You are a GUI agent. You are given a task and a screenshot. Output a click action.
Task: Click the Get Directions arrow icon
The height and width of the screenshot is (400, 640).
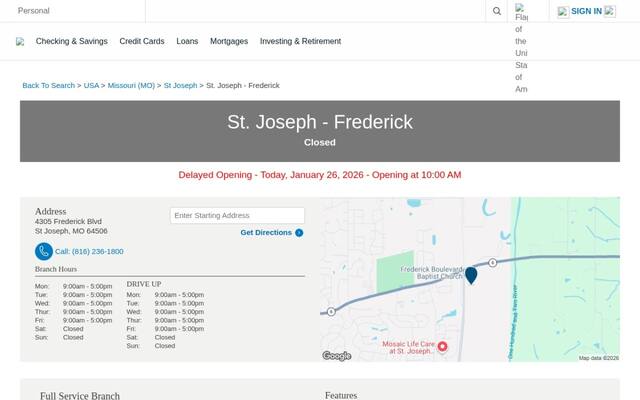[299, 233]
